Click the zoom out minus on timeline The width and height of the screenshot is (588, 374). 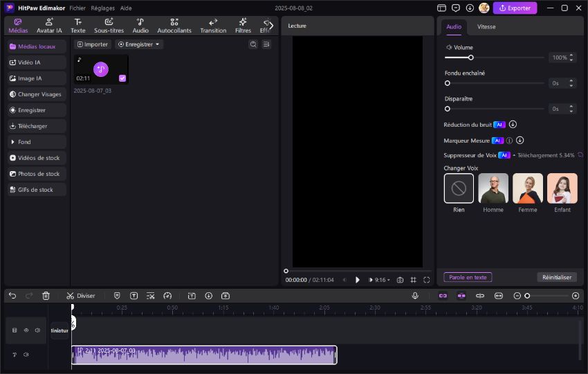pos(517,296)
